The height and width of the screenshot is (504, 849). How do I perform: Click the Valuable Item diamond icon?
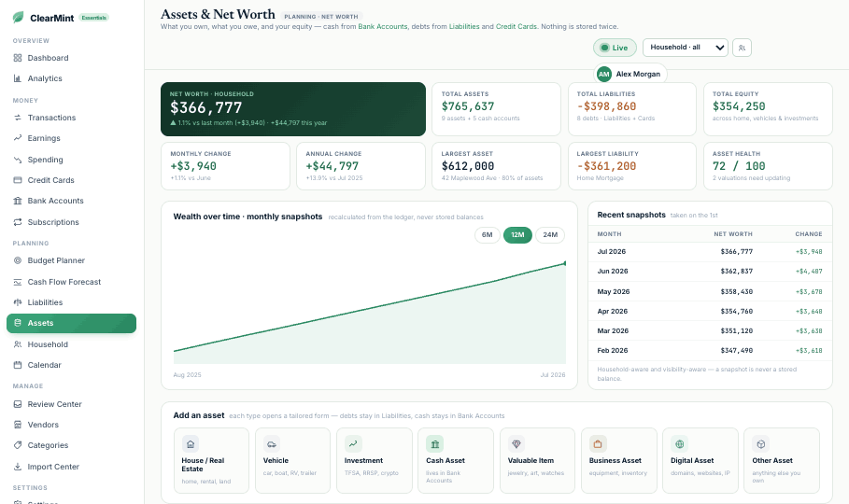tap(516, 444)
